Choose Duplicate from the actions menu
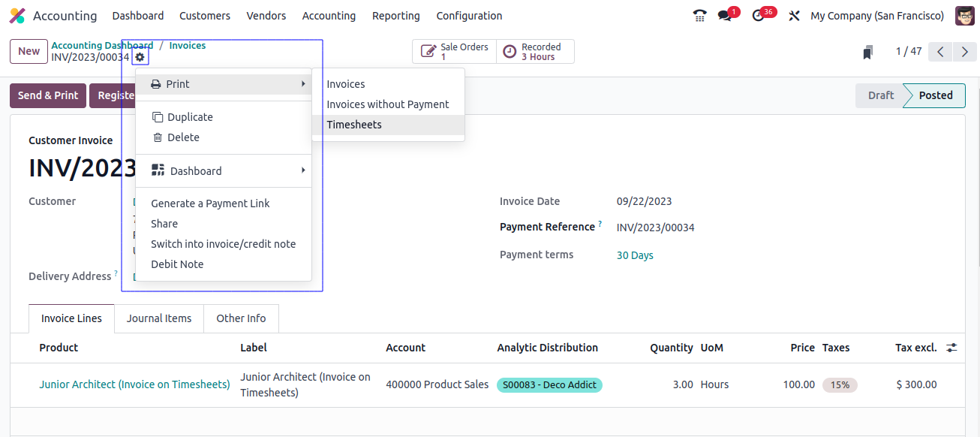This screenshot has width=980, height=437. [x=190, y=117]
